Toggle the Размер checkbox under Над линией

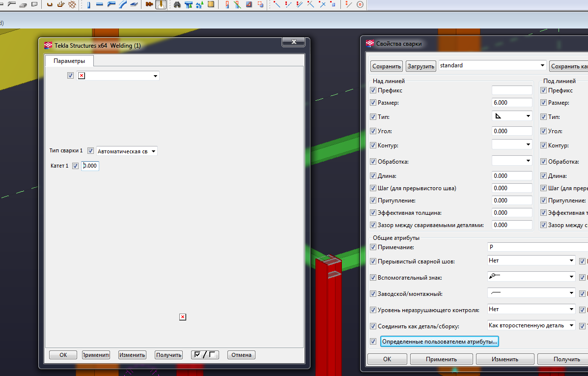(x=373, y=102)
